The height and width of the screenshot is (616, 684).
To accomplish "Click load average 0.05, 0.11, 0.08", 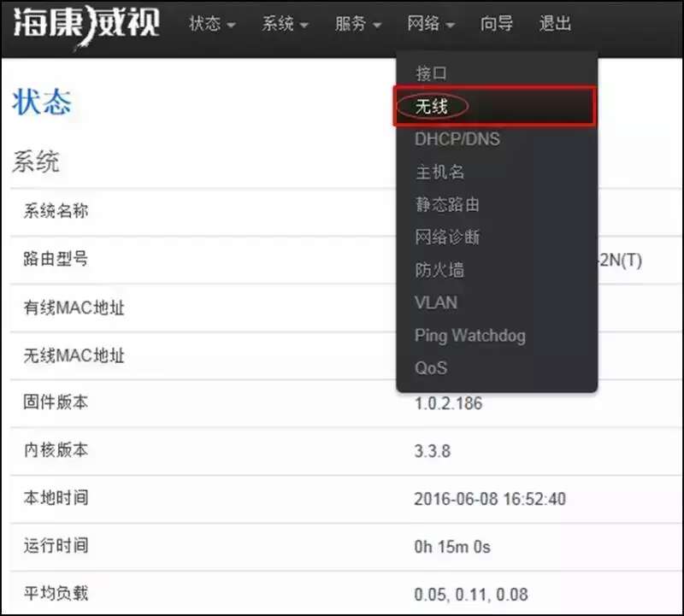I will click(x=471, y=595).
